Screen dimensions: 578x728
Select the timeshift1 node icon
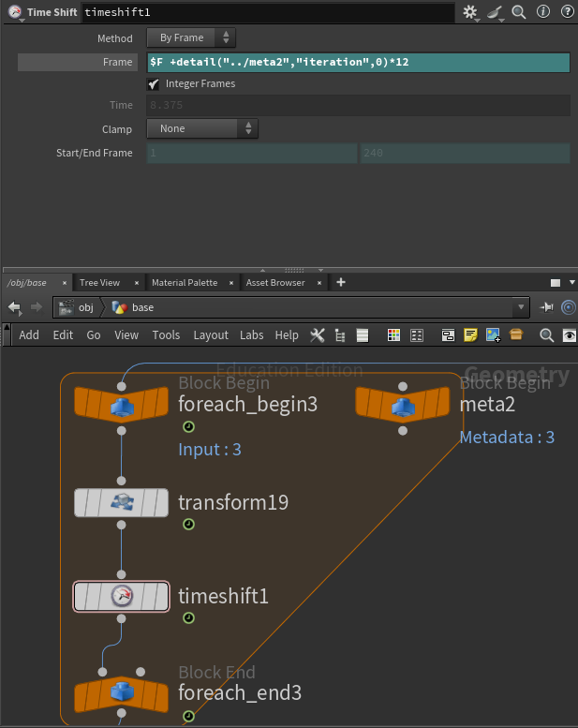coord(122,597)
